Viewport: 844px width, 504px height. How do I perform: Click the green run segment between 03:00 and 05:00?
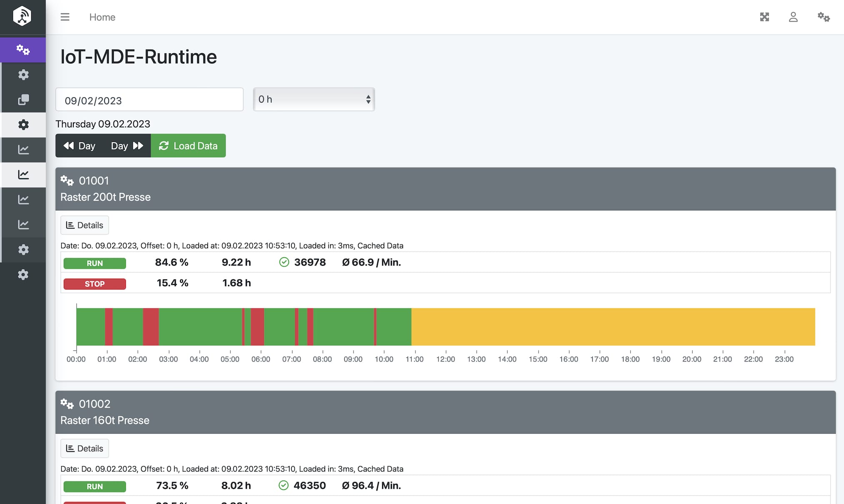point(200,327)
